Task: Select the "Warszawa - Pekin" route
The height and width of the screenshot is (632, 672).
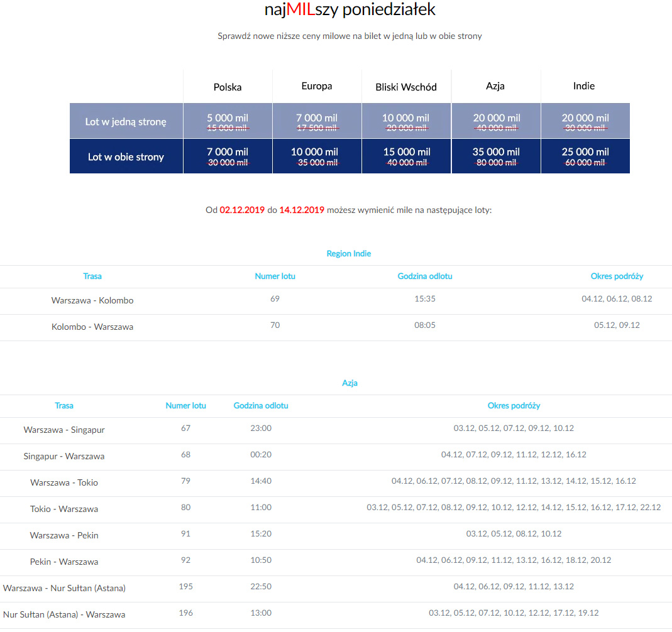Action: coord(64,535)
